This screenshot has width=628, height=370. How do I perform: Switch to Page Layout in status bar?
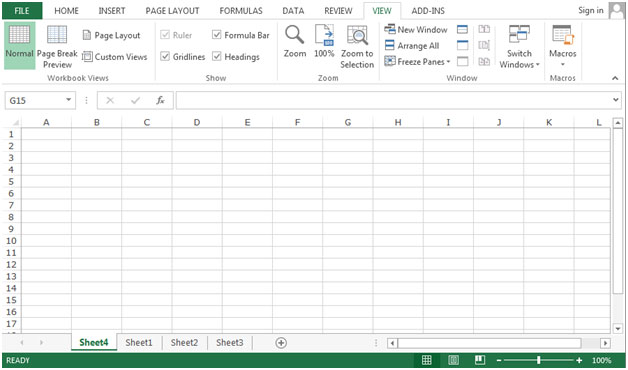(x=453, y=360)
